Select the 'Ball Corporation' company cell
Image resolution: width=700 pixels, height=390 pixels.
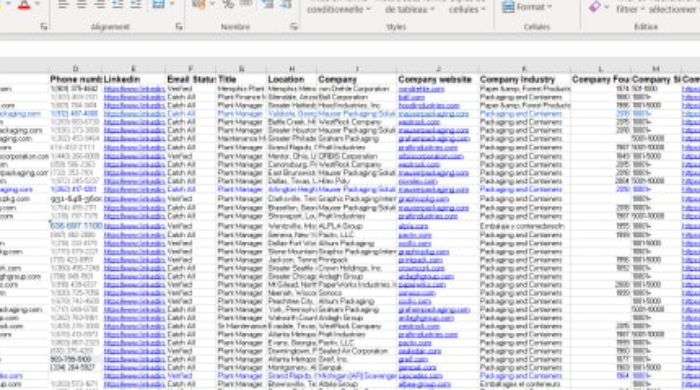coord(357,97)
